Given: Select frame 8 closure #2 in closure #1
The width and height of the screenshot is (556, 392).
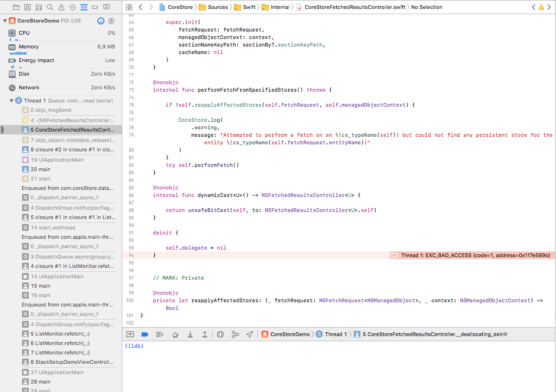Looking at the screenshot, I should click(x=68, y=149).
